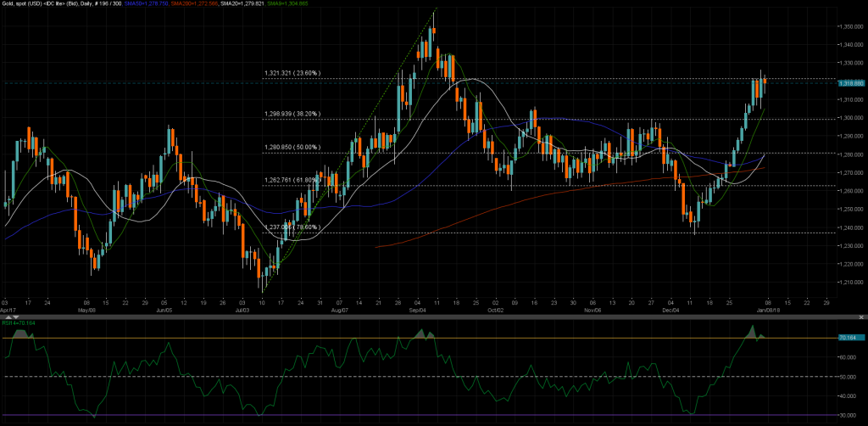The height and width of the screenshot is (426, 868).
Task: Click the 1,298.939 (38.20%) Fibonacci label
Action: coord(292,113)
